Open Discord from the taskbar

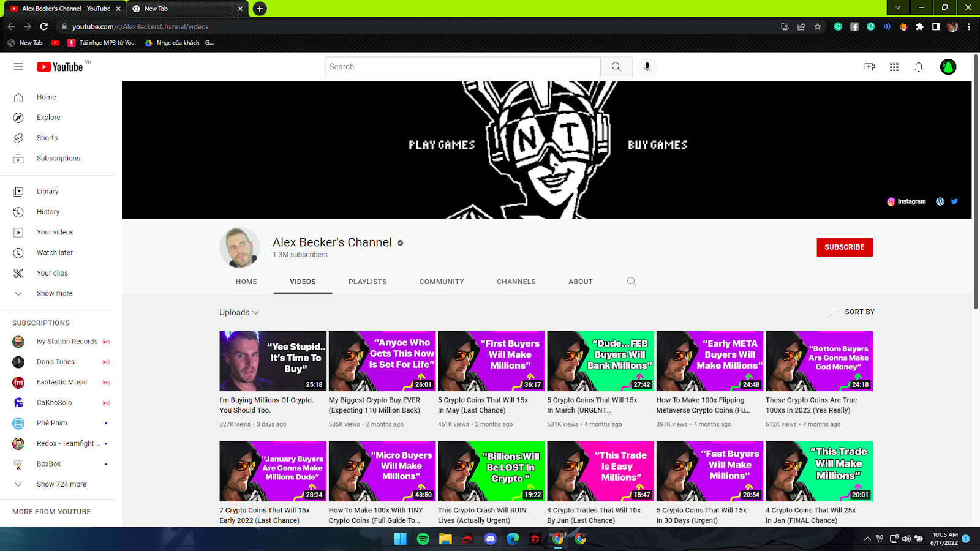(491, 539)
